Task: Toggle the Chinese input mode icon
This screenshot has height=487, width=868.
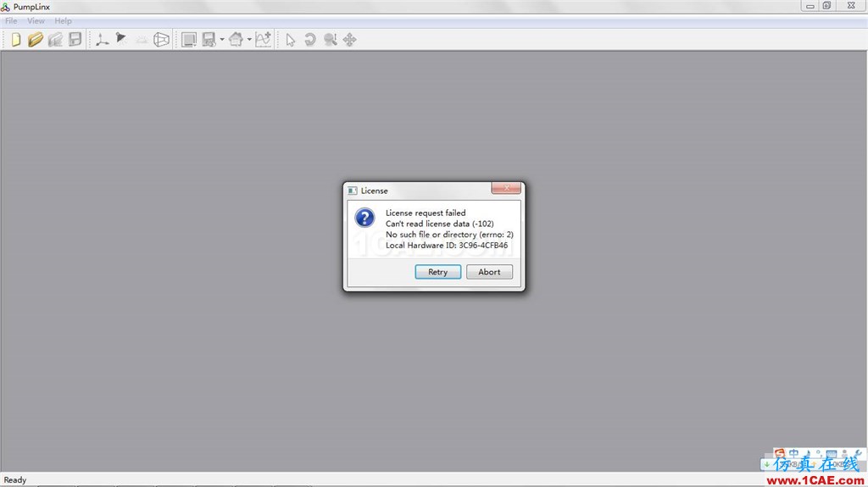Action: pyautogui.click(x=793, y=454)
